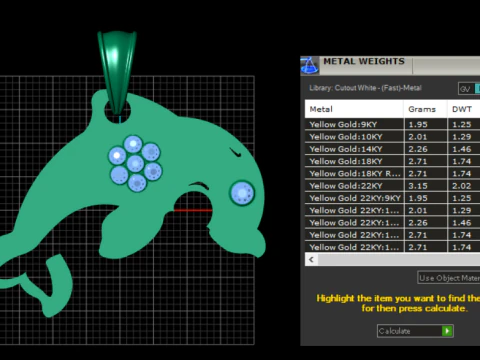Sort by the DWT column header

pyautogui.click(x=464, y=109)
